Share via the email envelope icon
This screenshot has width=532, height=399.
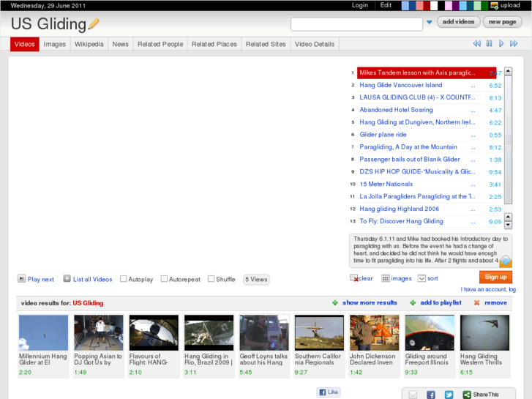coord(413,395)
